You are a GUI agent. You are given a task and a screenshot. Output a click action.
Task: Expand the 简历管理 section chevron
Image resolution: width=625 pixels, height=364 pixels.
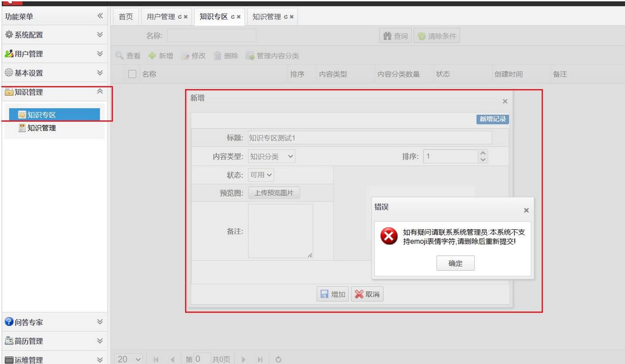click(x=100, y=341)
